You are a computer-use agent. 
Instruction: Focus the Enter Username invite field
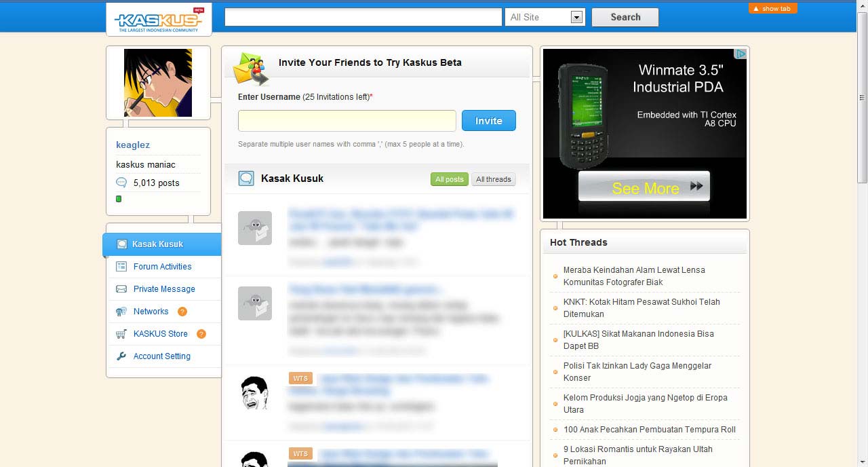(347, 121)
